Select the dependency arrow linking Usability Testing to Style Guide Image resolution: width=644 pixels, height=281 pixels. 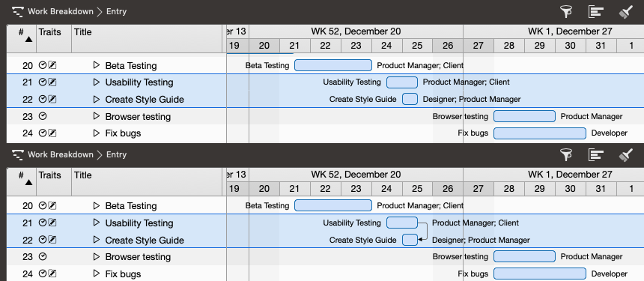[x=423, y=232]
